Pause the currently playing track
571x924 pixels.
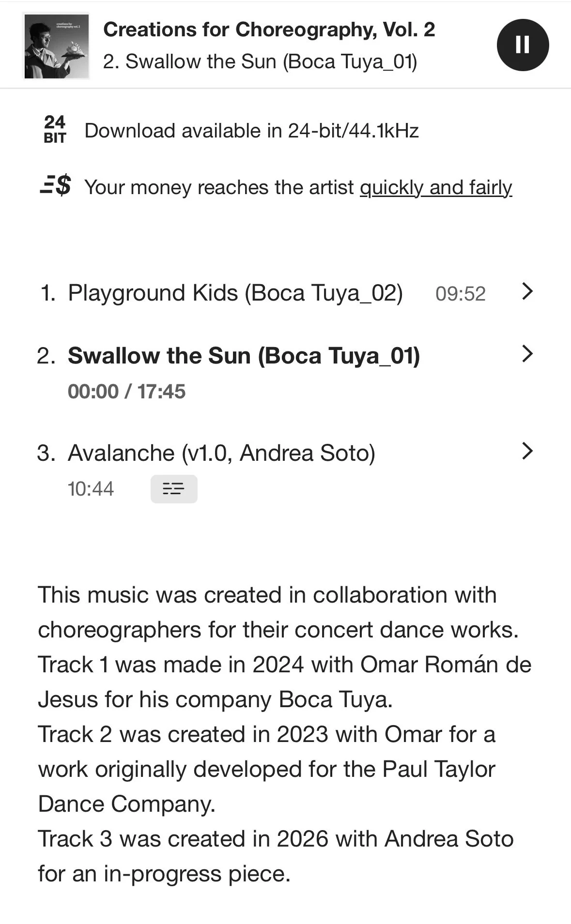523,45
